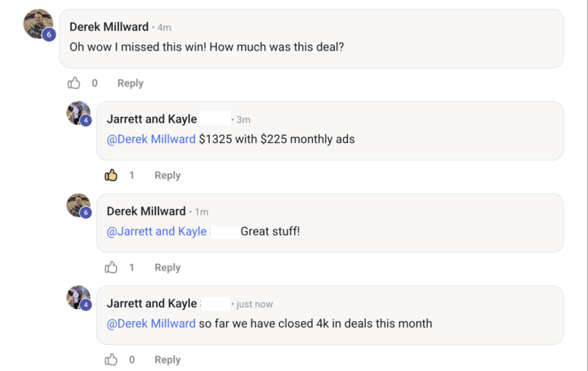Click Derek's avatar beside the 'Great stuff!' reply
This screenshot has width=588, height=371.
[78, 205]
